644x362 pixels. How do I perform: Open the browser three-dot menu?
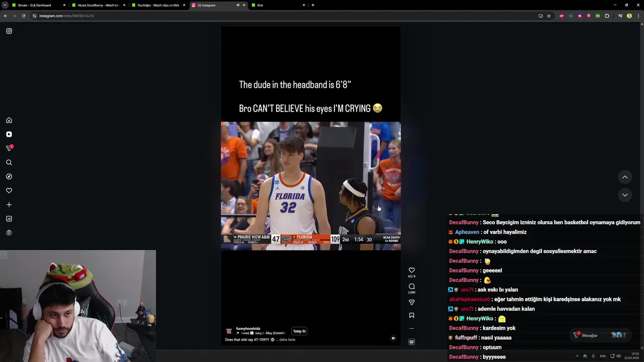point(638,16)
